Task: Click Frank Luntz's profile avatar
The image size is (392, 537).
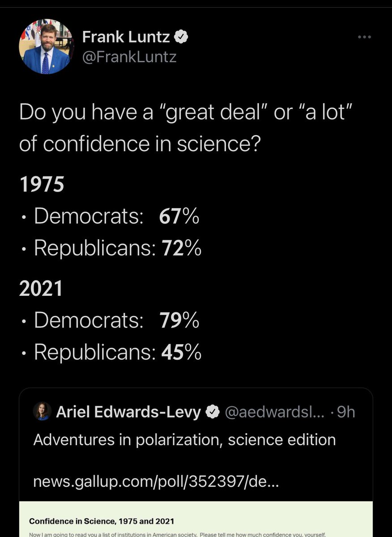Action: coord(45,47)
